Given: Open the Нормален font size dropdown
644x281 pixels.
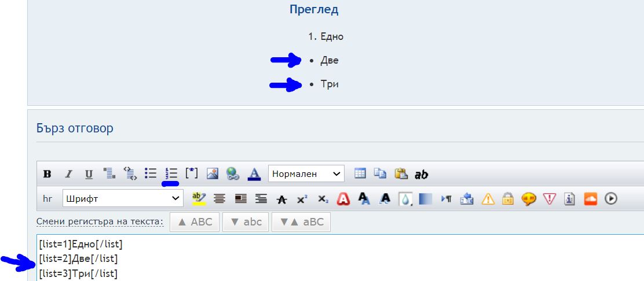Looking at the screenshot, I should click(x=306, y=173).
